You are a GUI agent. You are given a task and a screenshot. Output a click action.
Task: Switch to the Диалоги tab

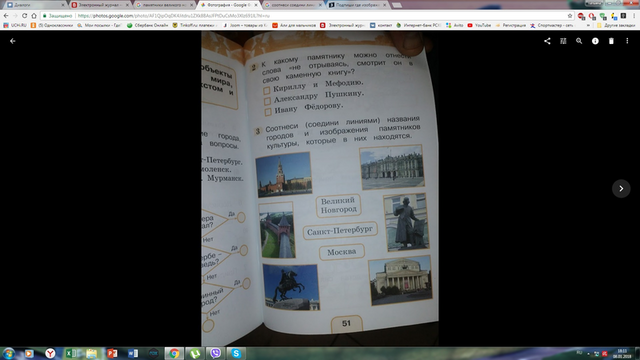(x=35, y=5)
